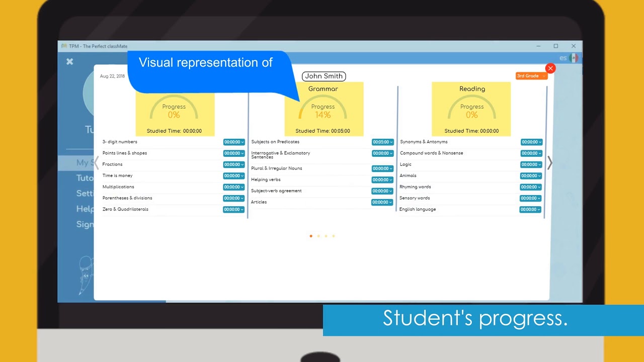Select the Zero & Quadrilaterals topic
This screenshot has width=644, height=362.
(125, 209)
